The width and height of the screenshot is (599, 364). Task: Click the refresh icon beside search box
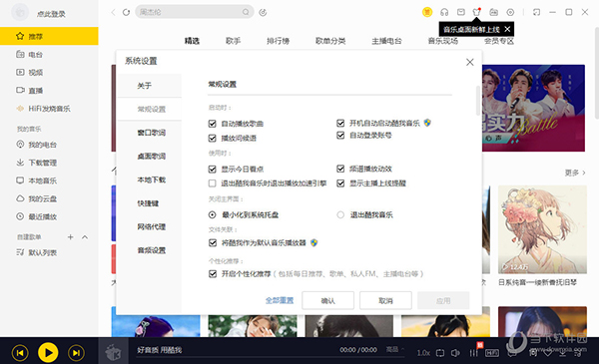tap(126, 12)
